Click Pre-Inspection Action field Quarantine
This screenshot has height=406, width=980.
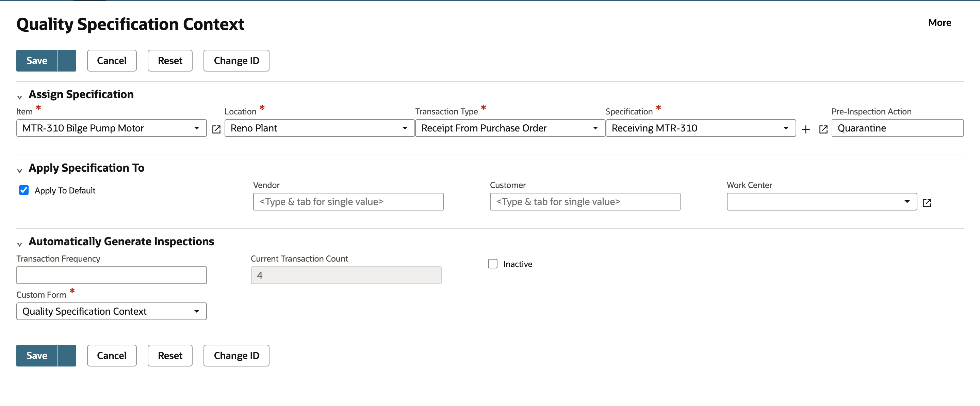tap(897, 128)
